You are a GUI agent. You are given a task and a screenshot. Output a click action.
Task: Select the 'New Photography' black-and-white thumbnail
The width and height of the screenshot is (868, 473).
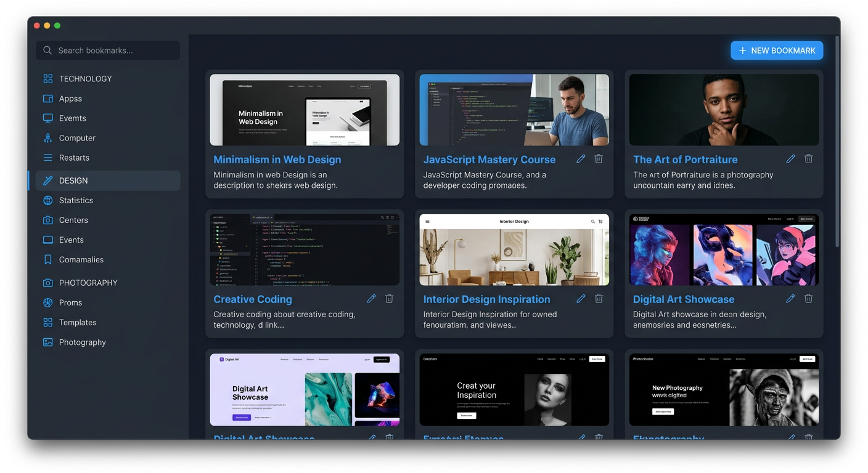pyautogui.click(x=724, y=390)
